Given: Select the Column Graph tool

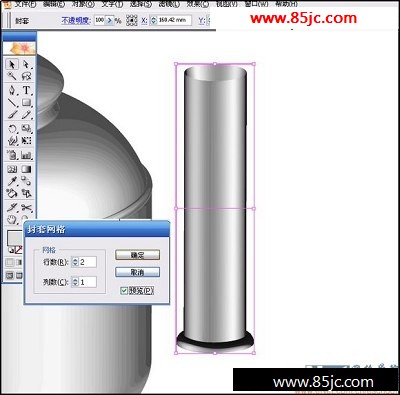Looking at the screenshot, I should click(26, 155).
